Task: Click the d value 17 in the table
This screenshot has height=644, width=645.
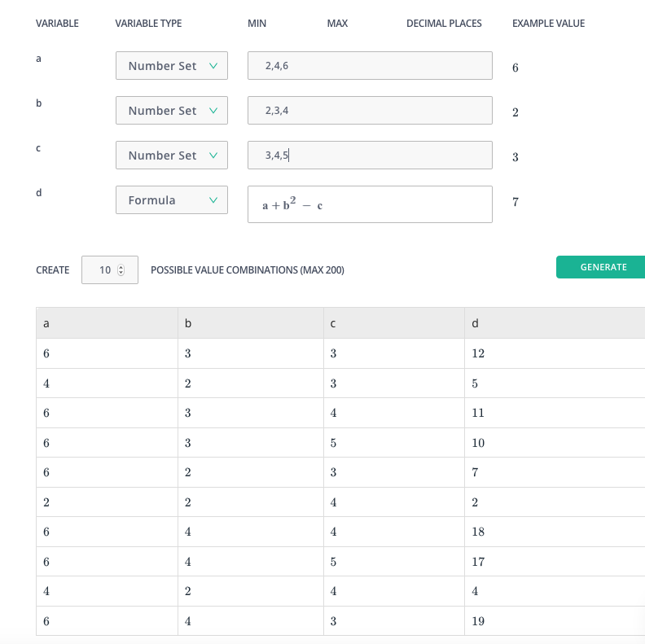Action: click(478, 562)
